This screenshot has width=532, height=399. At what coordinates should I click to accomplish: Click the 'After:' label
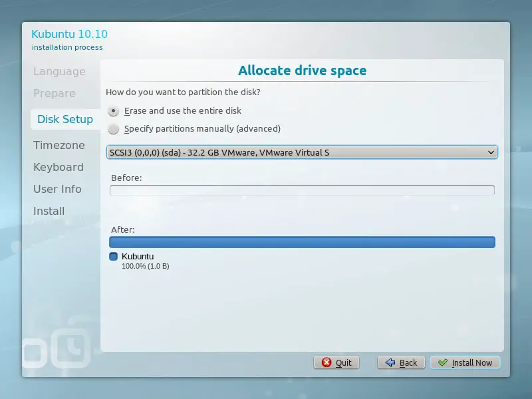(123, 230)
